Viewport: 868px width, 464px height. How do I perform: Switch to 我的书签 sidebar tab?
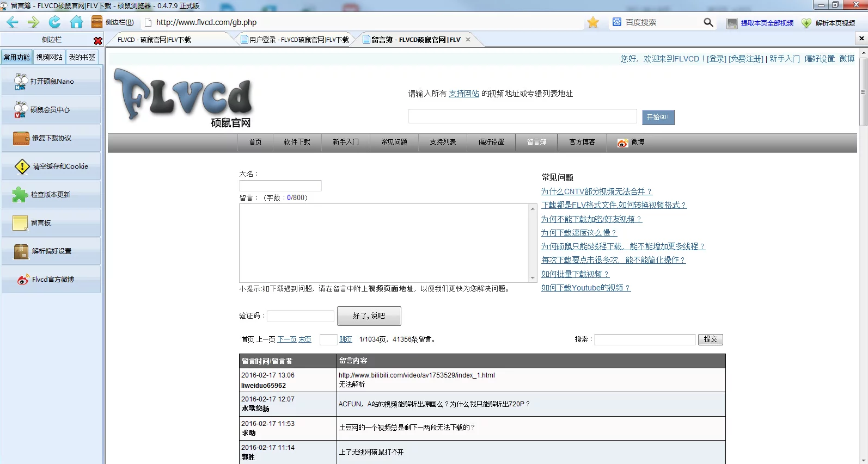82,57
